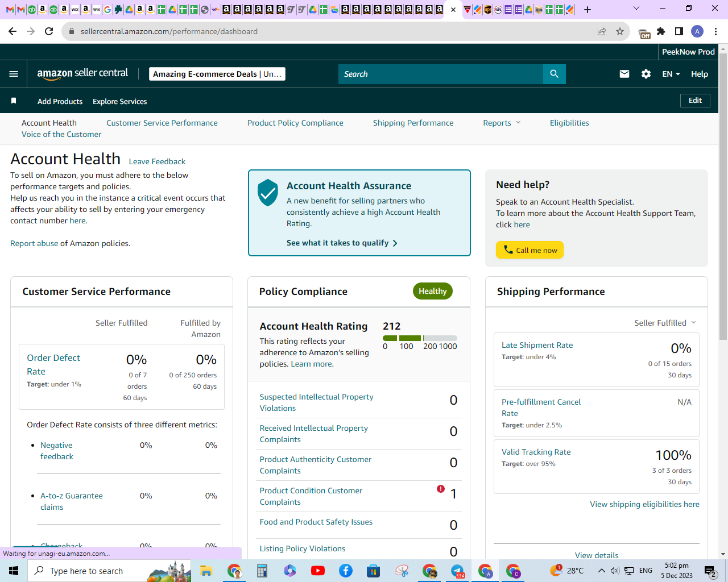Open View shipping eligibilities here
The height and width of the screenshot is (582, 728).
click(644, 504)
